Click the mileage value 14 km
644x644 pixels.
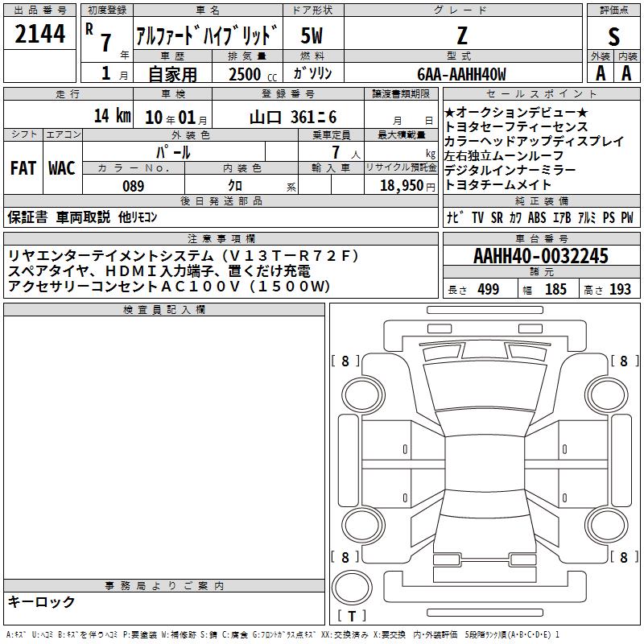[x=112, y=116]
